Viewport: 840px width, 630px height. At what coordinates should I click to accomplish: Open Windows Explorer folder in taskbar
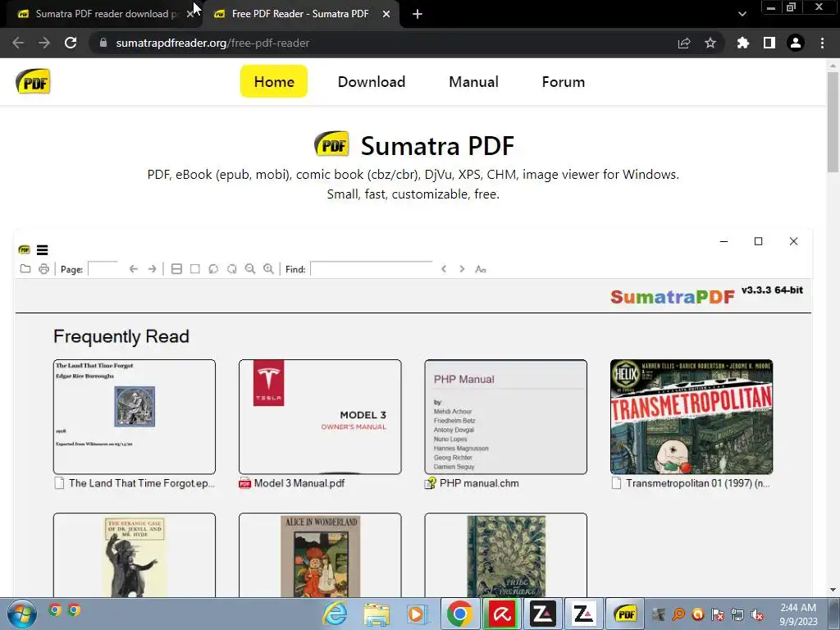click(377, 614)
